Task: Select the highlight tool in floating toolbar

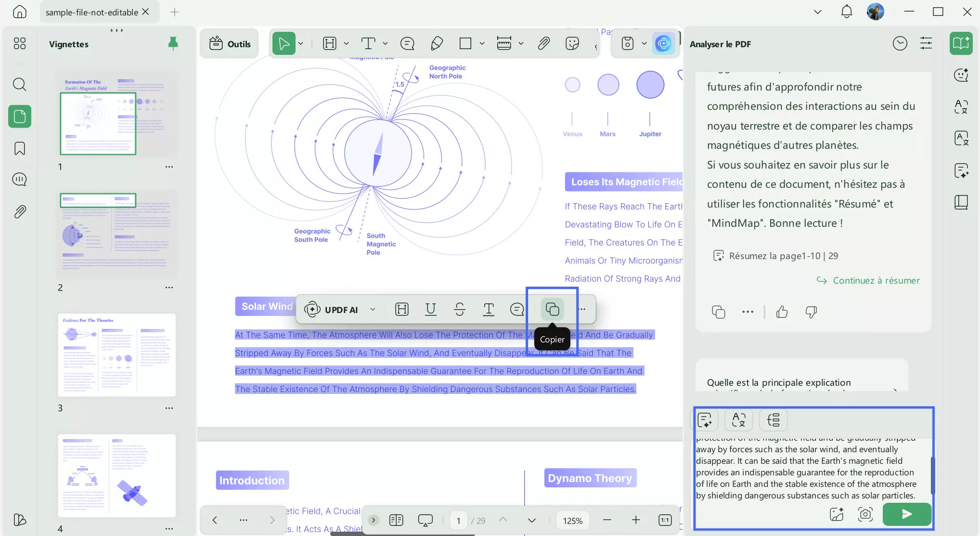Action: point(401,309)
